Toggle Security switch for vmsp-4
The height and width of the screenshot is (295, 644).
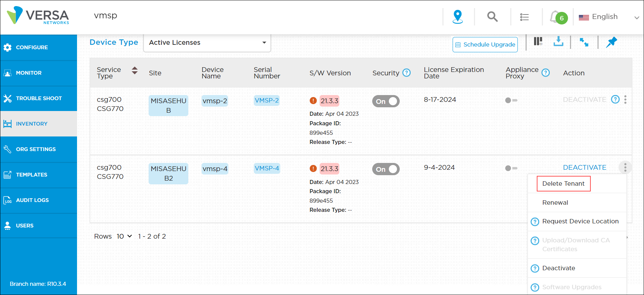(386, 169)
